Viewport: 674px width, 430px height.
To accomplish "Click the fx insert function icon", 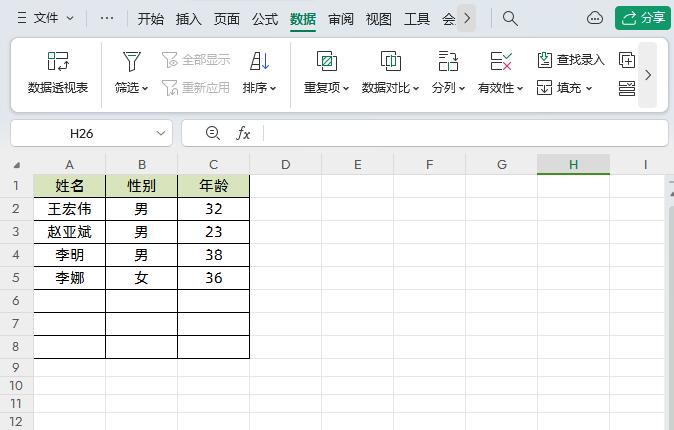I will point(243,133).
